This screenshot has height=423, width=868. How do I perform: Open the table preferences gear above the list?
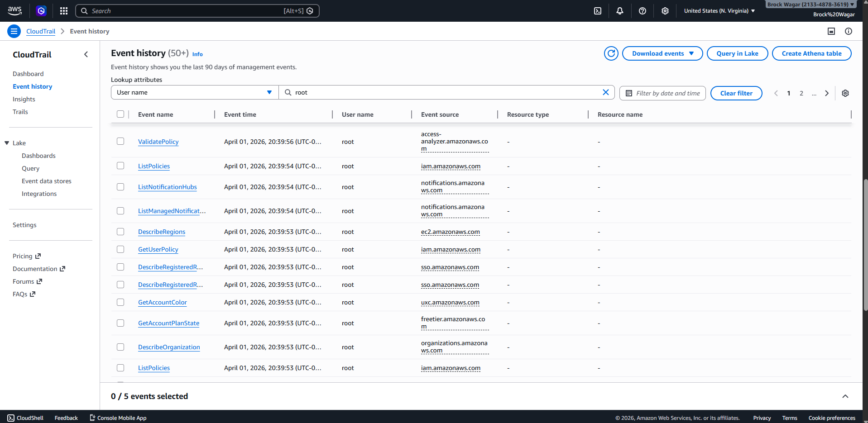pos(845,93)
